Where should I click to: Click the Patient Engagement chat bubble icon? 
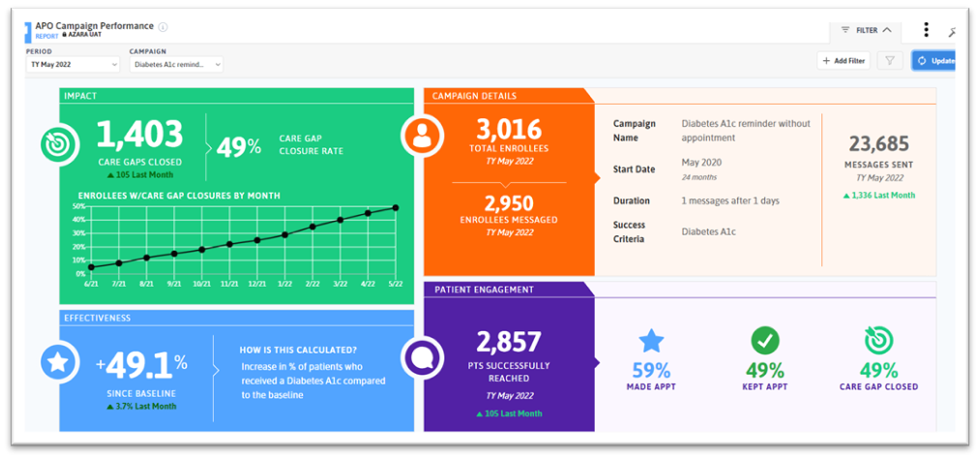(423, 358)
